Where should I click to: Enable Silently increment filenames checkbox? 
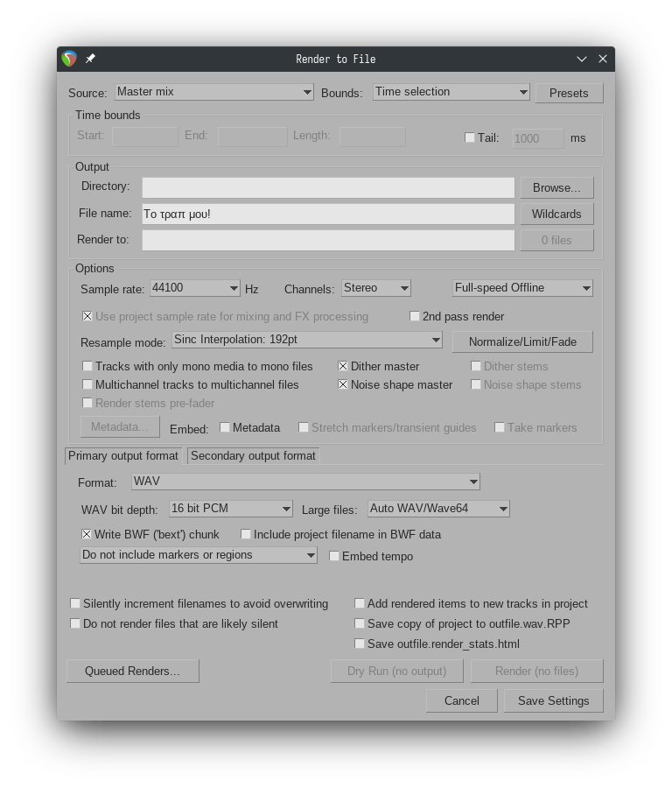76,603
